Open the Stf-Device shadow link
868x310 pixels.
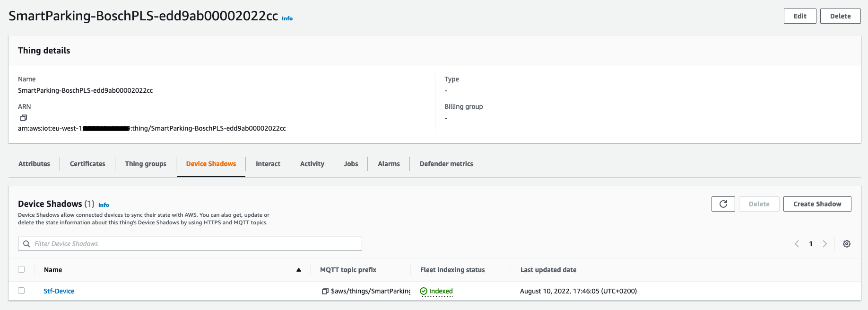59,291
